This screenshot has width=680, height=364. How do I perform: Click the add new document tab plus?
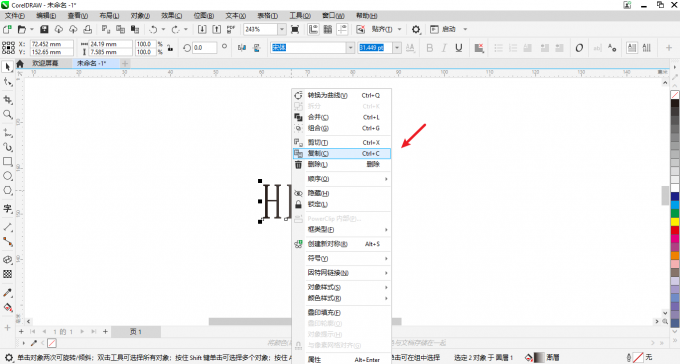pyautogui.click(x=124, y=63)
